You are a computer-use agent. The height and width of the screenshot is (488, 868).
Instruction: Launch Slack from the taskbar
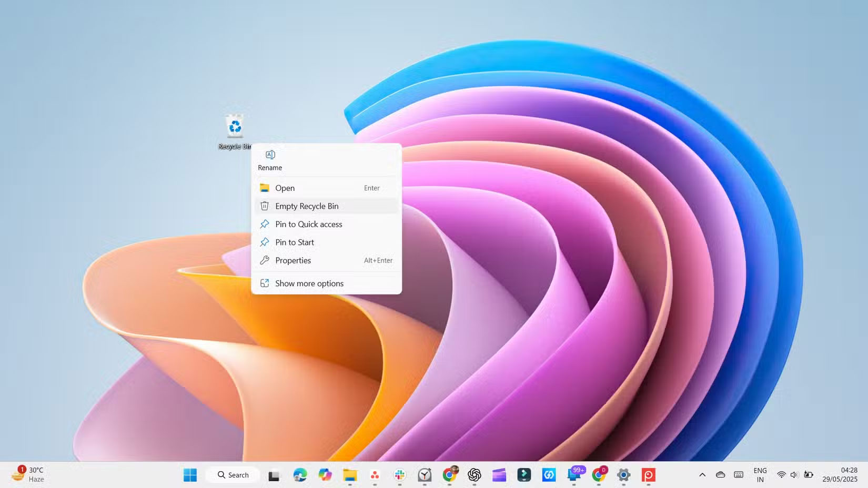pyautogui.click(x=400, y=475)
